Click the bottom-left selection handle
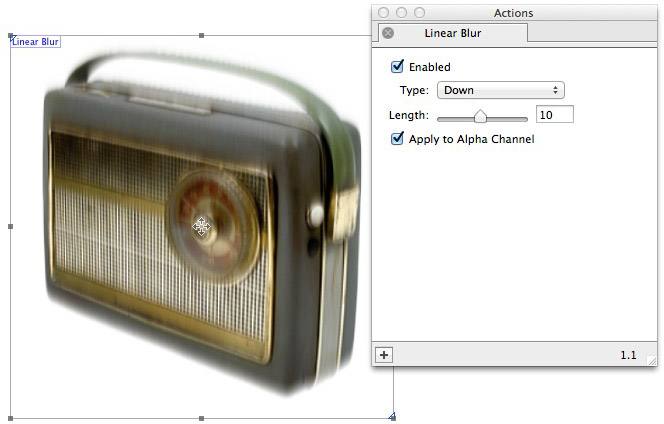 (x=11, y=418)
